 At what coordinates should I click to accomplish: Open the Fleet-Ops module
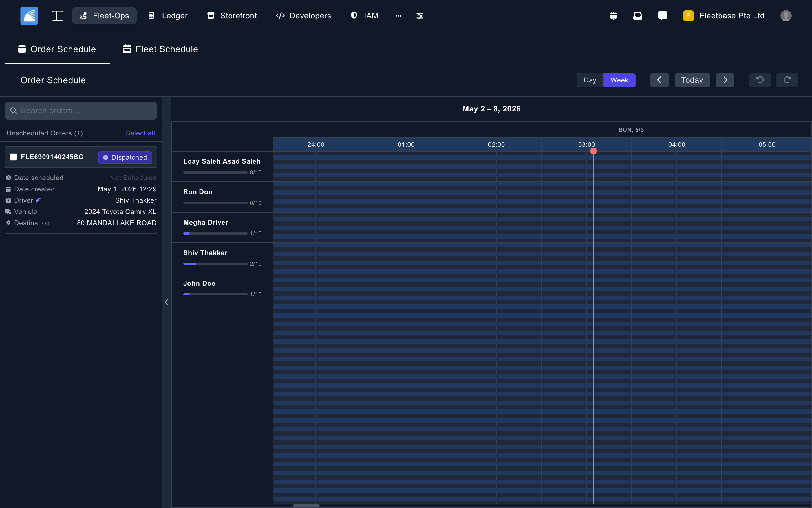[x=104, y=16]
